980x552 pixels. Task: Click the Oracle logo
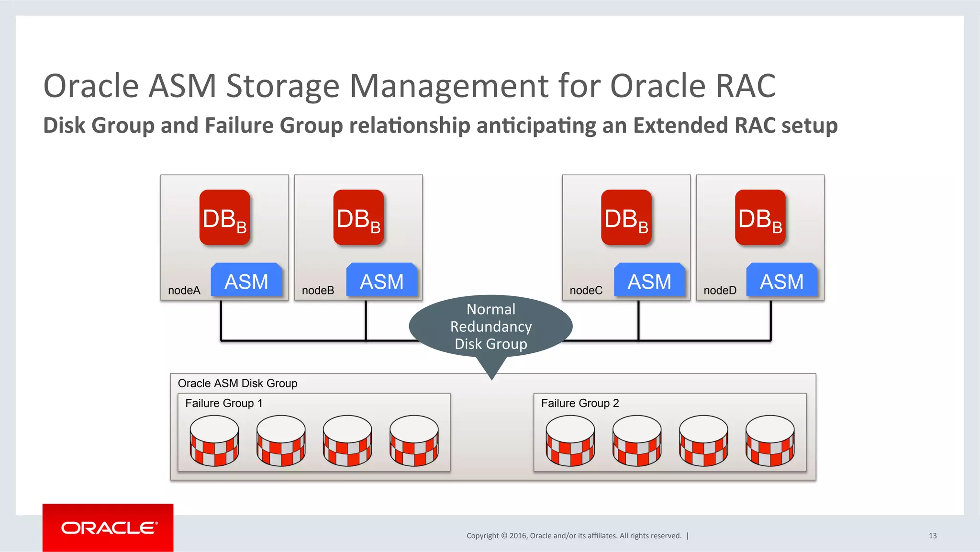click(x=108, y=528)
